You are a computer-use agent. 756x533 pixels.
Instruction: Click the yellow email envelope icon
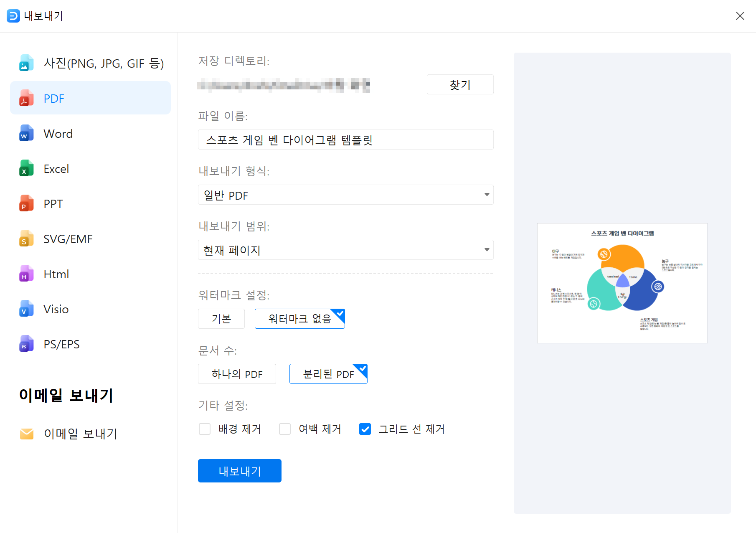click(x=27, y=434)
